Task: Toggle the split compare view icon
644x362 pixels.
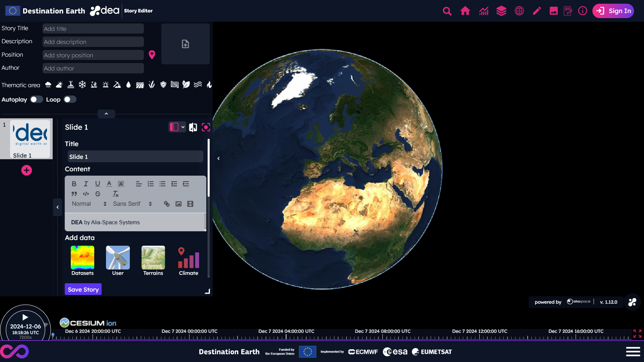Action: 193,127
